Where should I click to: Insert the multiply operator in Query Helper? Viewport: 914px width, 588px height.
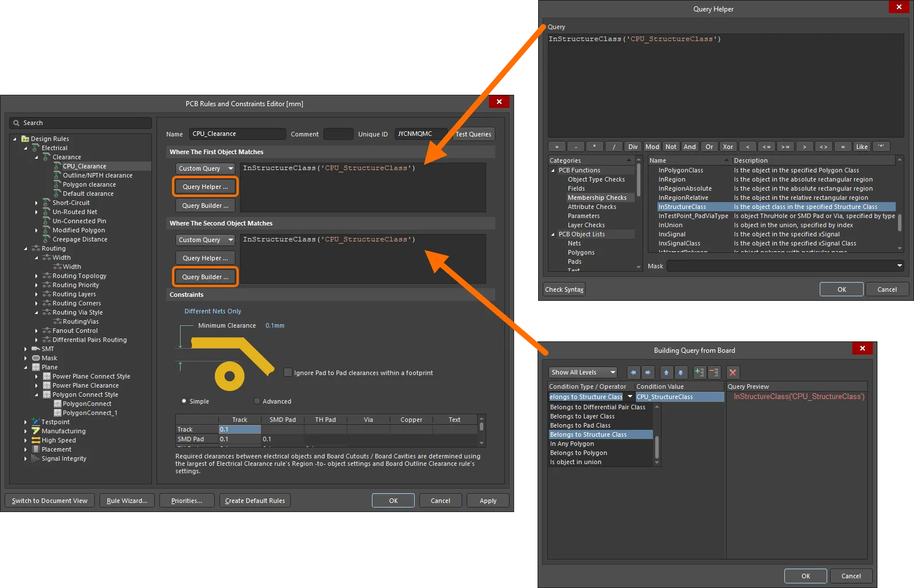point(595,147)
